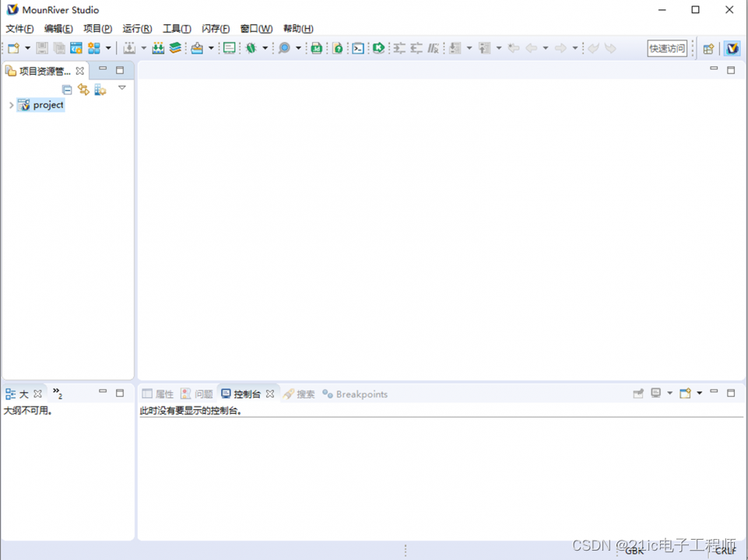Click the blue squares with gear icon
748x560 pixels.
tap(94, 48)
